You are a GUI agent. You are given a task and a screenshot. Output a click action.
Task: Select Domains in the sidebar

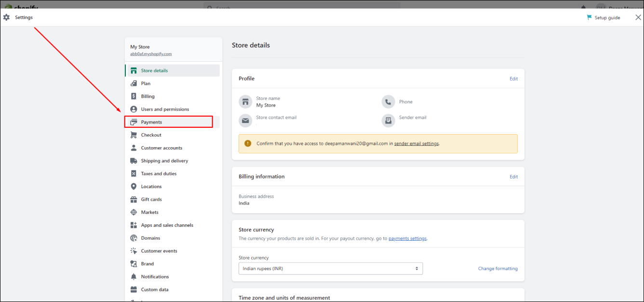pyautogui.click(x=173, y=238)
